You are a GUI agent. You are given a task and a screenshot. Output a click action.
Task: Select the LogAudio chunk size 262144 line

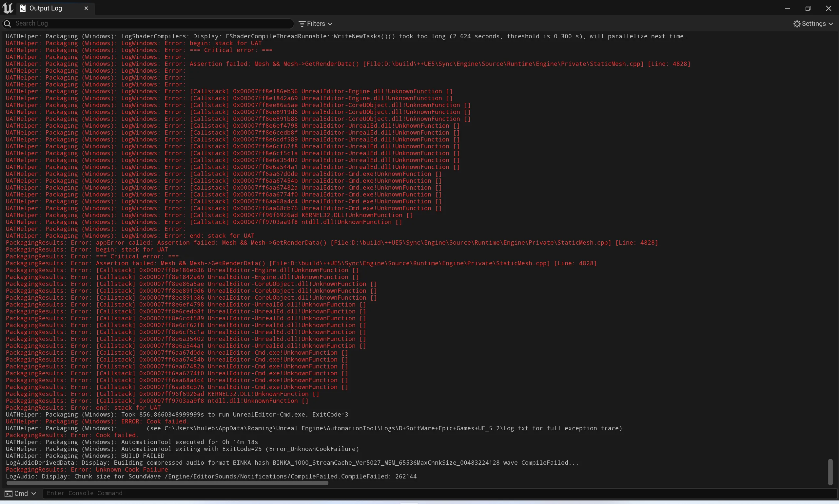tap(211, 476)
